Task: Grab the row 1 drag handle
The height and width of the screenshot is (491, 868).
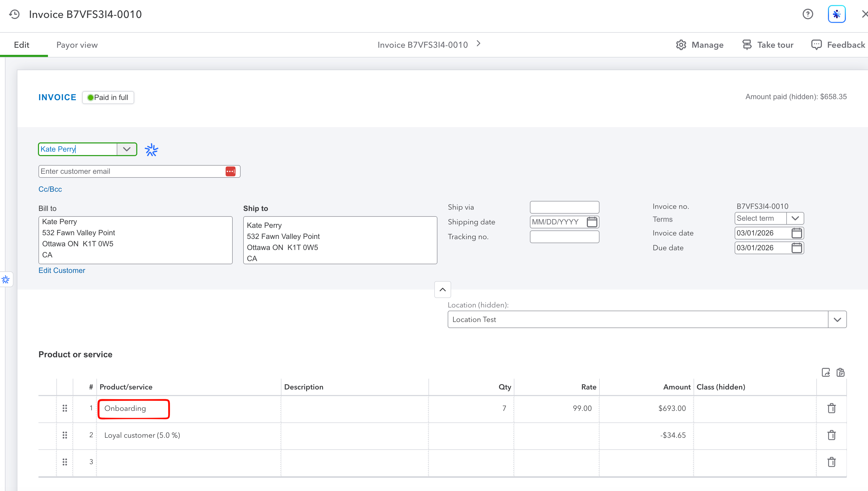Action: coord(65,408)
